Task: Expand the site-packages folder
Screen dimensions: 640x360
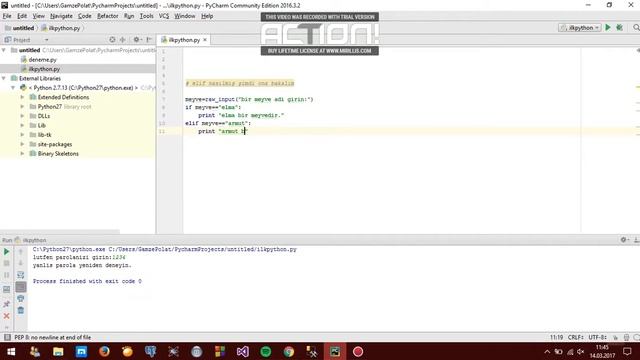Action: tap(22, 144)
